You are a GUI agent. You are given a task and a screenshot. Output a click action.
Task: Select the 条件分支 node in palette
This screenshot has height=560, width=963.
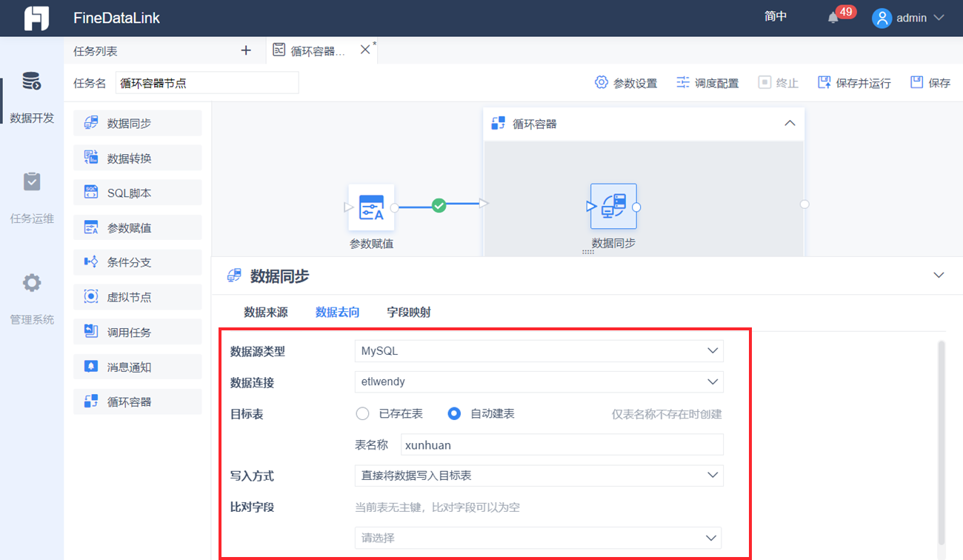pos(138,262)
